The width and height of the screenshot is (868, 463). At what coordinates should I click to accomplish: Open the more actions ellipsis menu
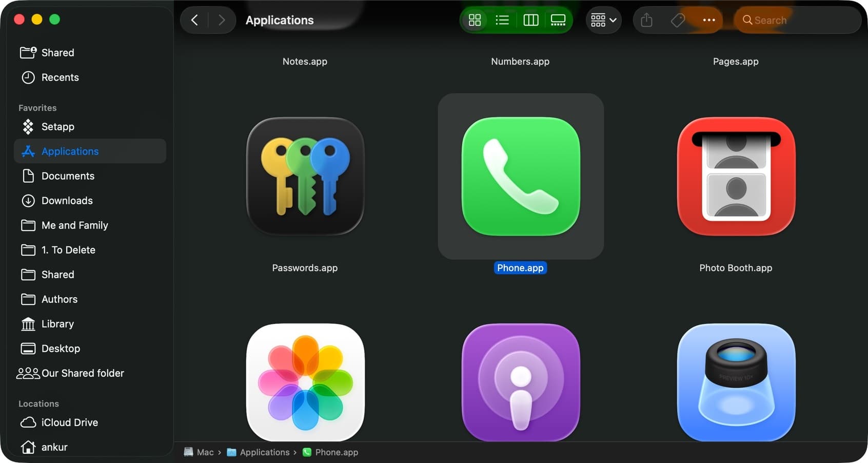[709, 20]
